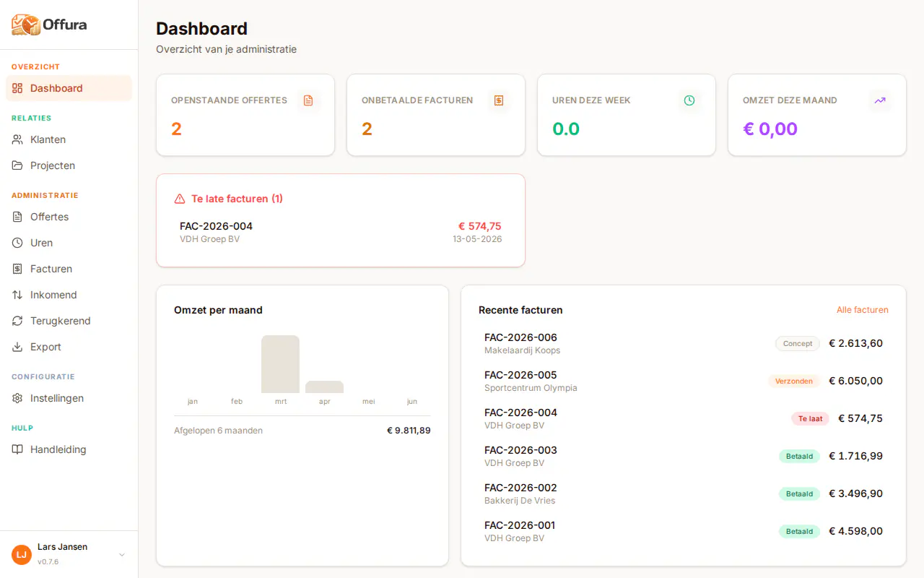
Task: Open late invoice FAC-2026-004 in Te late facturen
Action: click(x=341, y=232)
